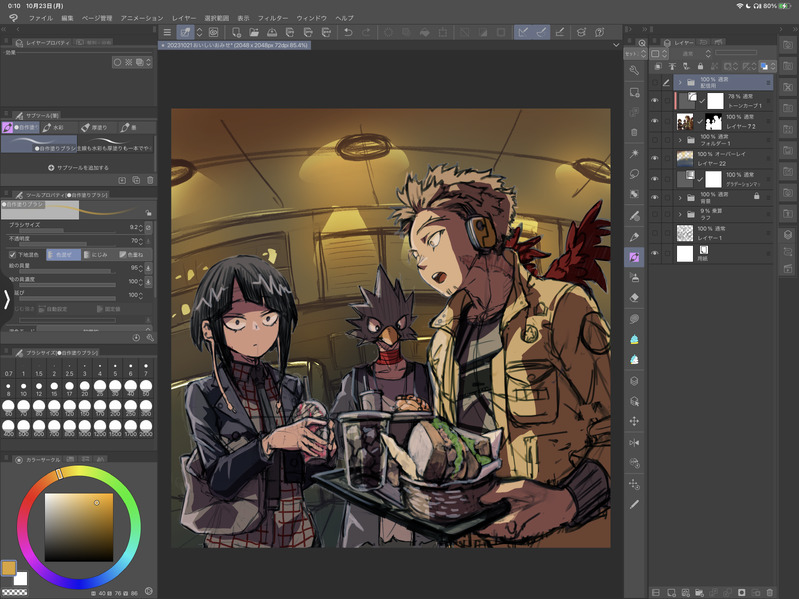799x599 pixels.
Task: Open the アニメーション menu
Action: (x=142, y=18)
